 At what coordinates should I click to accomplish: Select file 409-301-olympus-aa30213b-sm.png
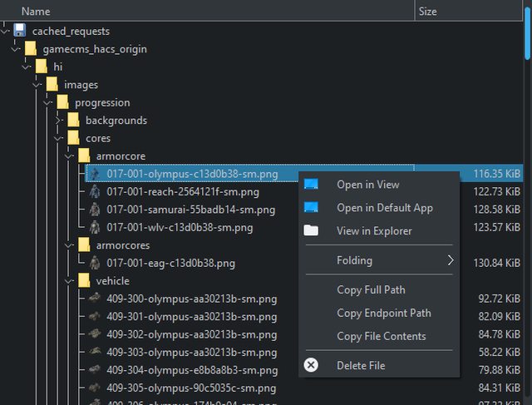click(192, 316)
